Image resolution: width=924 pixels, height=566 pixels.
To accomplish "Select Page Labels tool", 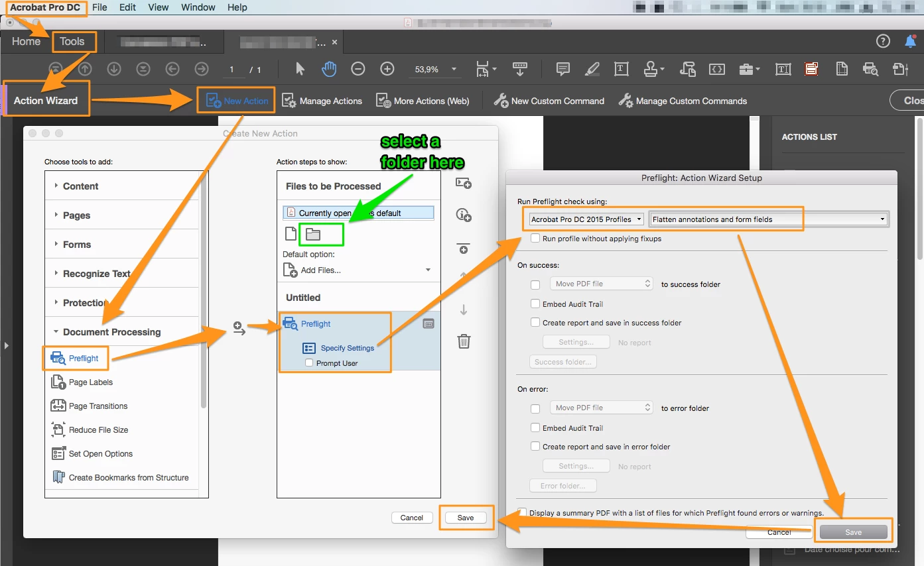I will 82,382.
